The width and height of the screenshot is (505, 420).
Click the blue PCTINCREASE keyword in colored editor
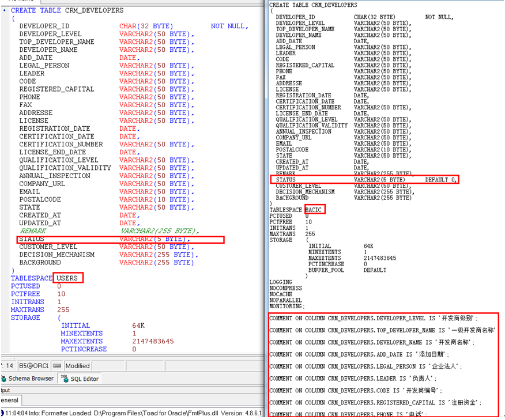[84, 349]
